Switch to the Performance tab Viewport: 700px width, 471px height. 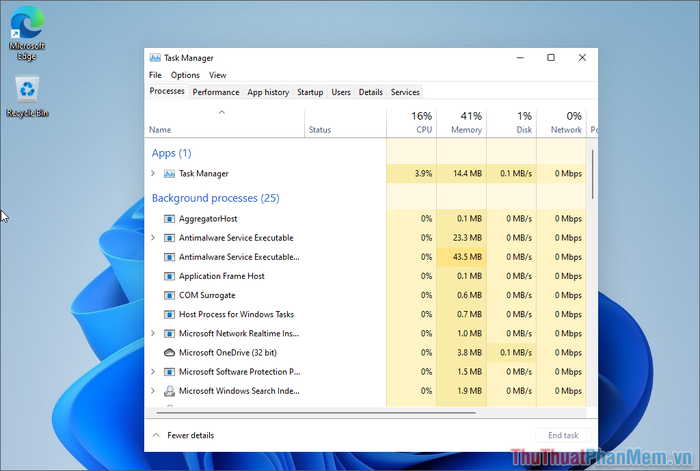216,92
